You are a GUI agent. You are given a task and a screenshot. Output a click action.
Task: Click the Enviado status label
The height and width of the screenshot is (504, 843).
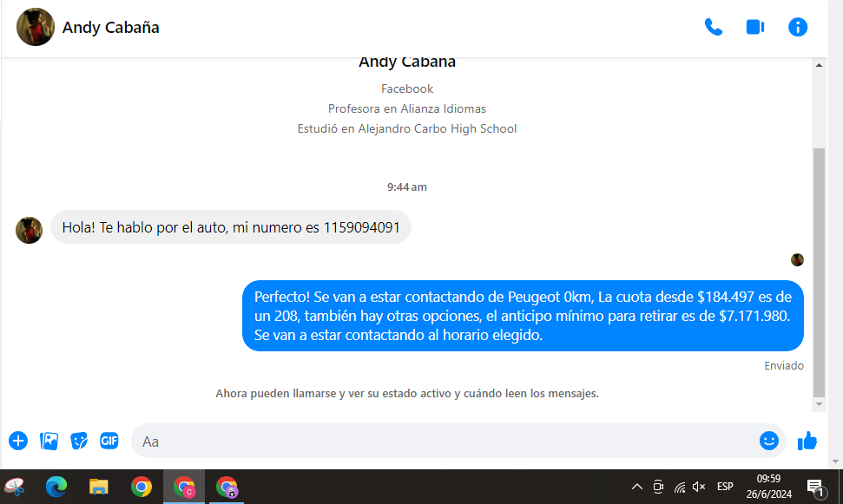point(784,366)
